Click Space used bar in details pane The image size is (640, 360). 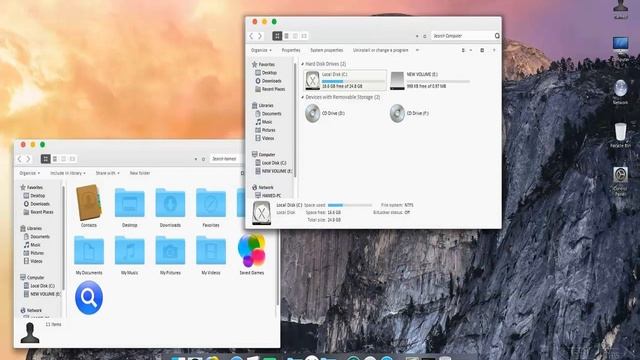pyautogui.click(x=350, y=205)
